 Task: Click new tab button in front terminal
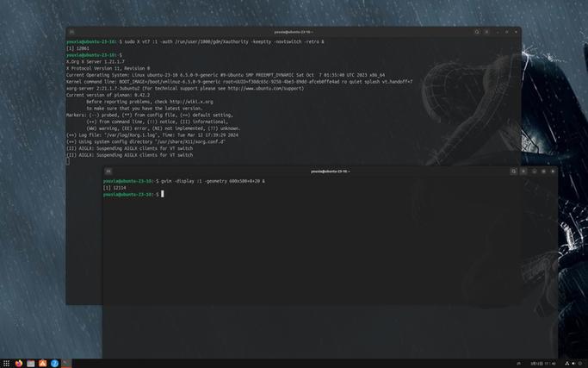click(x=108, y=172)
